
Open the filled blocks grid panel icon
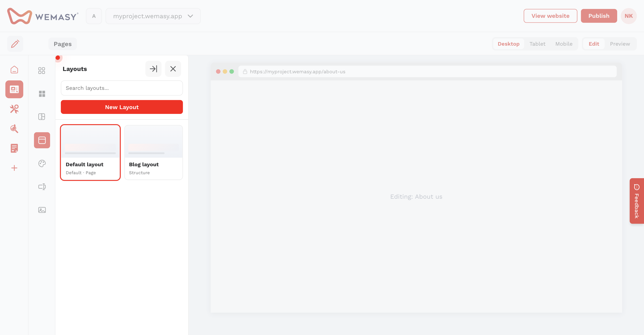point(42,94)
